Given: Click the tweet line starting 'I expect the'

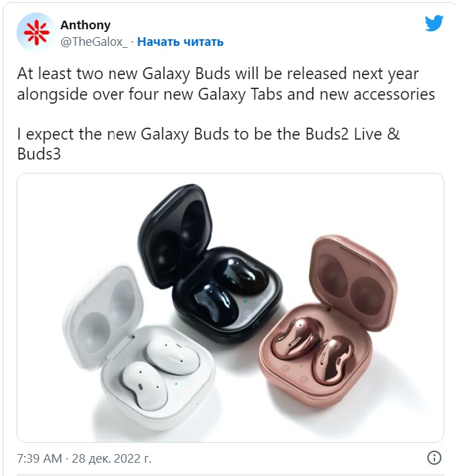Looking at the screenshot, I should click(x=208, y=144).
